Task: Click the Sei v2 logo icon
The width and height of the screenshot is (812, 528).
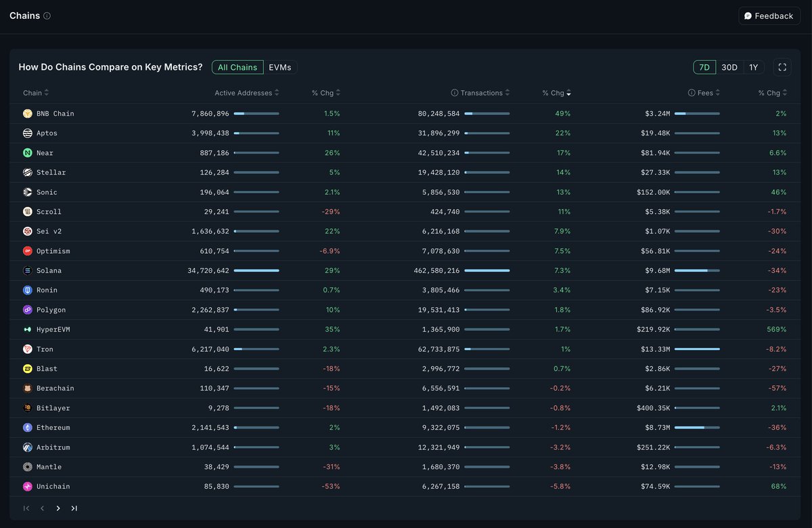Action: coord(28,232)
